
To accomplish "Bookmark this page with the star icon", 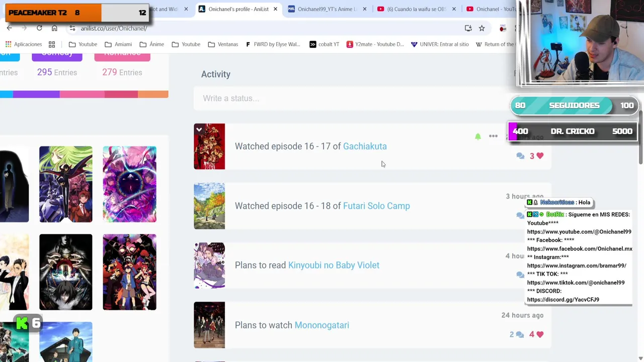I will (481, 28).
